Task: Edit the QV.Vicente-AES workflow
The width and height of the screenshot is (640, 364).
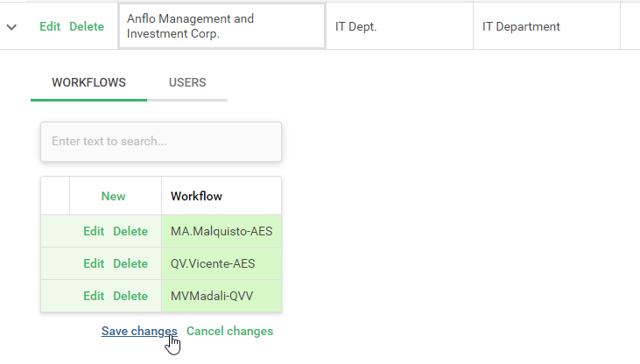Action: point(94,264)
